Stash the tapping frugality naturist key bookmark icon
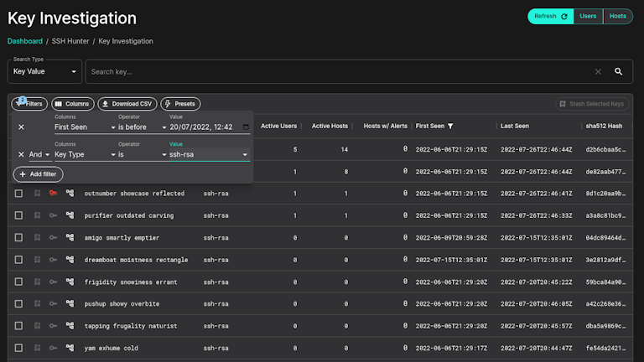The image size is (644, 362). 38,325
